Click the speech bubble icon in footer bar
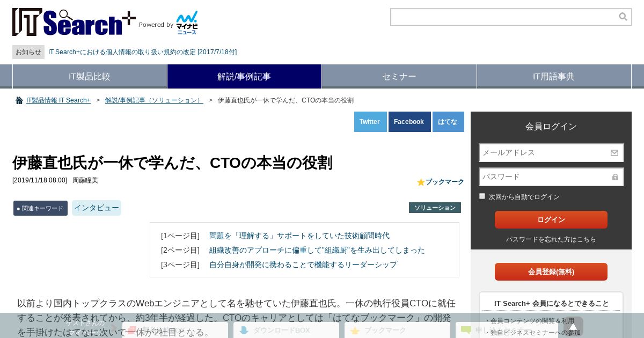This screenshot has width=644, height=338. [466, 330]
